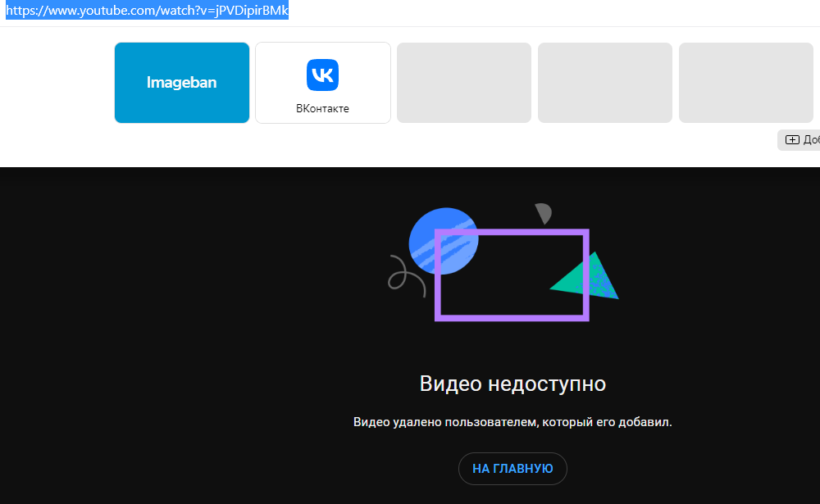The width and height of the screenshot is (820, 504).
Task: Click the gray half-circle shape above the frame
Action: [543, 213]
